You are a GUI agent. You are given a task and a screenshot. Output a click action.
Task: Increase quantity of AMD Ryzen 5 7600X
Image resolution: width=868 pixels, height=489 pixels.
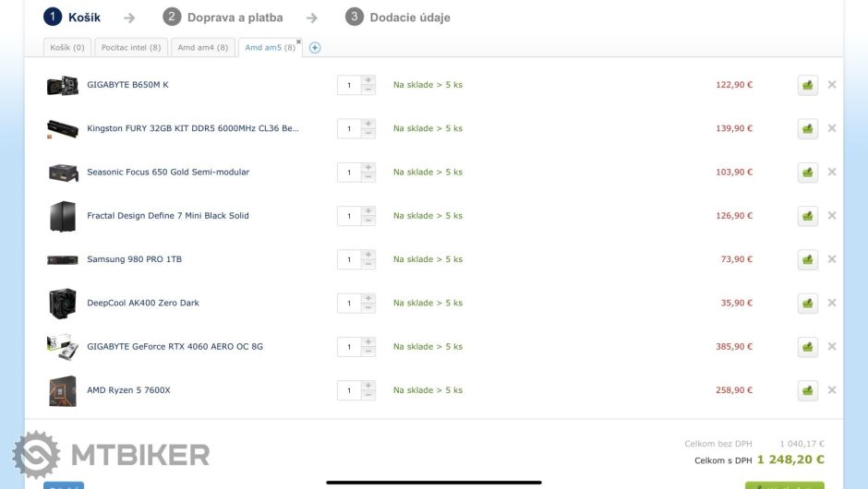click(368, 386)
